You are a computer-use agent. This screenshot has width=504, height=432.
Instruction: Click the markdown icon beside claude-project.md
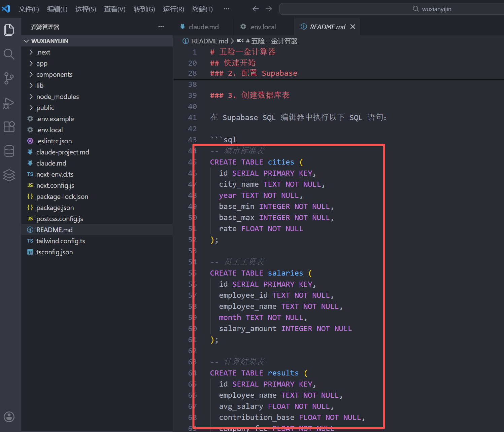click(30, 152)
